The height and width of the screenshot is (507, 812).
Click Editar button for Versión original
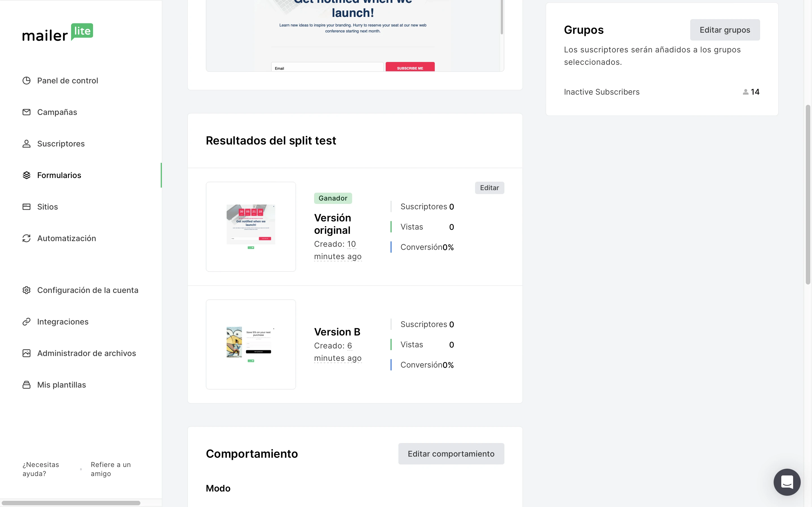489,188
